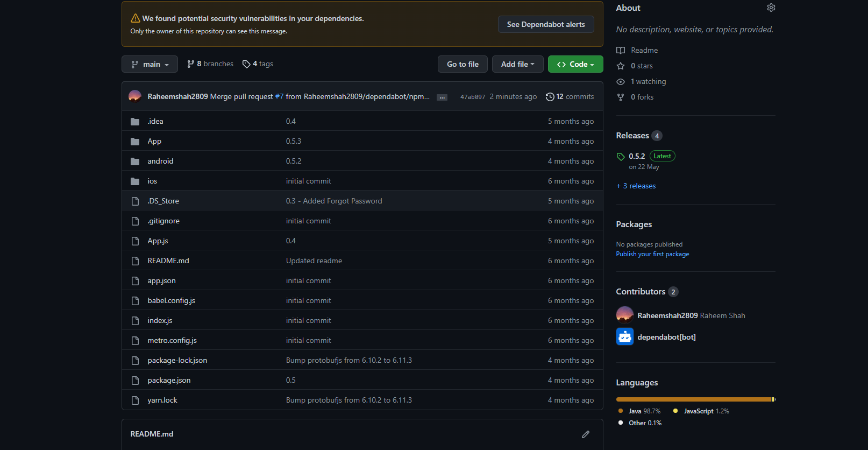Click the Java 98.7% language entry
Image resolution: width=868 pixels, height=450 pixels.
639,411
